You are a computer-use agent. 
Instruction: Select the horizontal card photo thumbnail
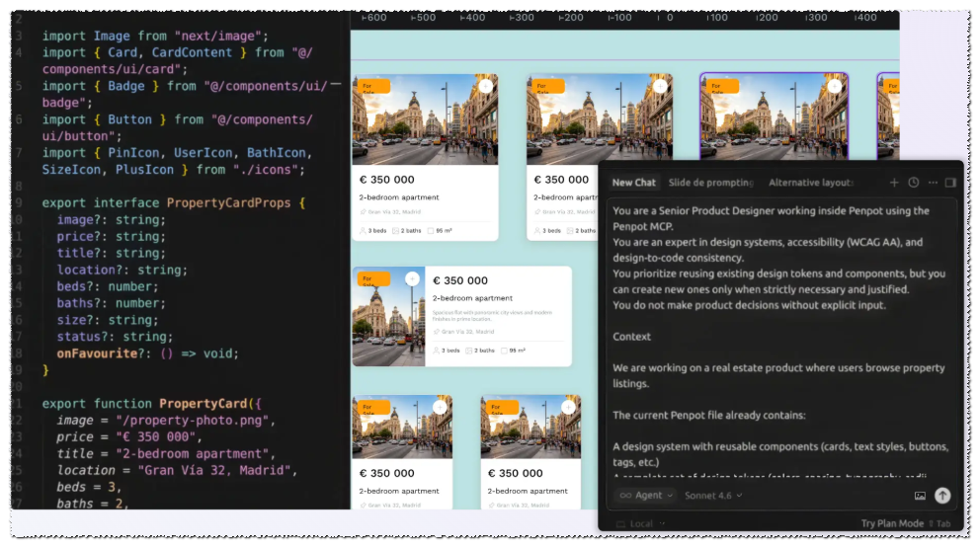(x=388, y=316)
